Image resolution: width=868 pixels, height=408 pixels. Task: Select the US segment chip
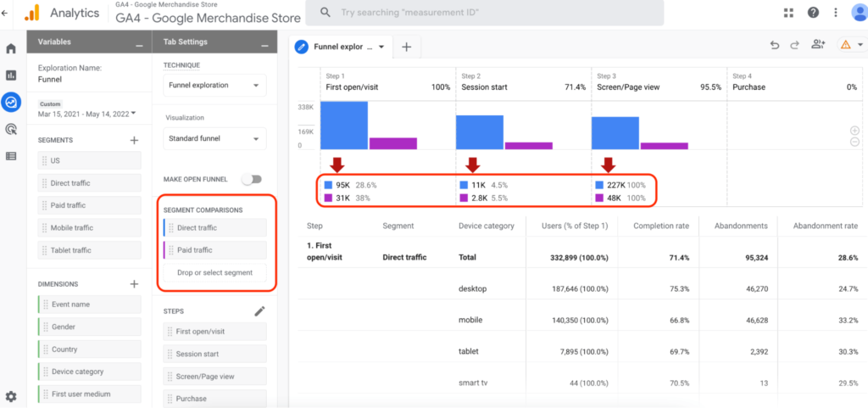pos(89,160)
